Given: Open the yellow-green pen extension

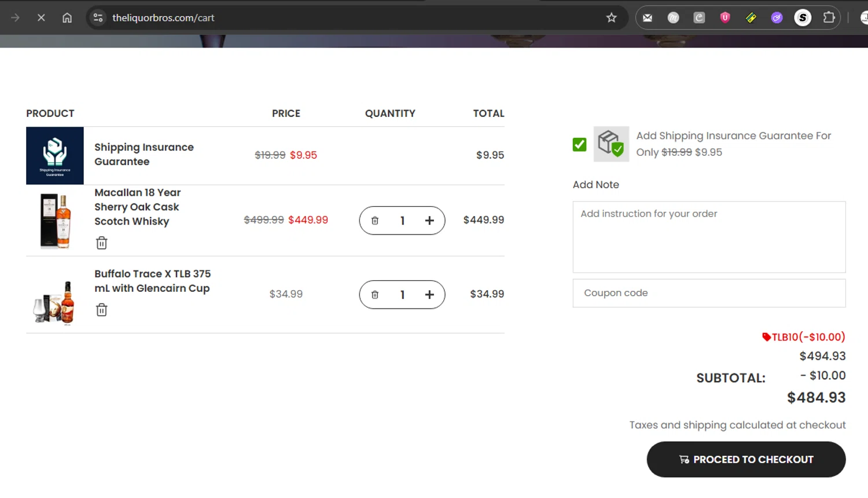Looking at the screenshot, I should point(751,18).
